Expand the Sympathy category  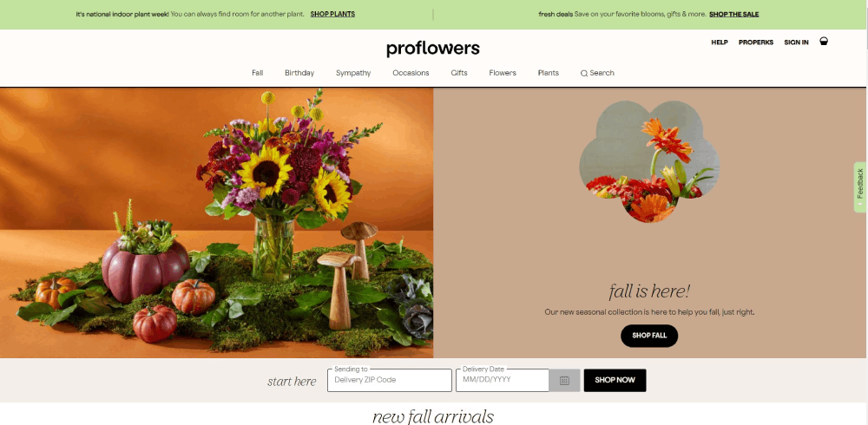(353, 73)
